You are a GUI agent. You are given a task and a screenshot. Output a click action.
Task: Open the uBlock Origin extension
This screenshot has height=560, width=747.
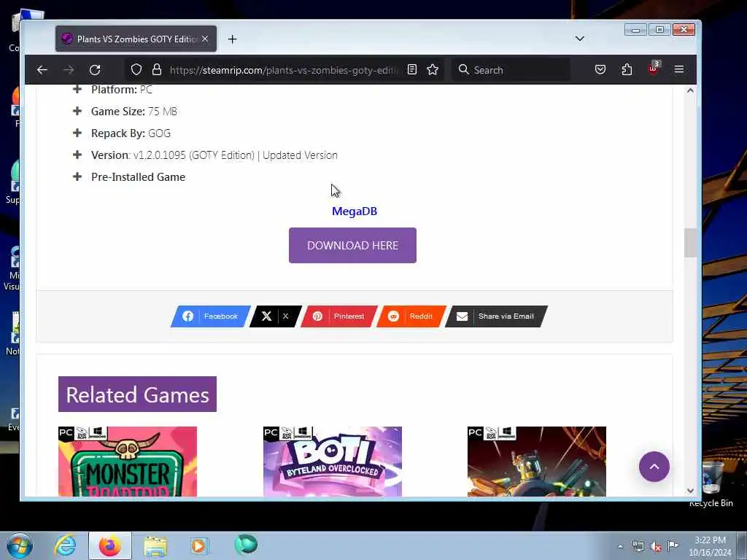pos(653,69)
